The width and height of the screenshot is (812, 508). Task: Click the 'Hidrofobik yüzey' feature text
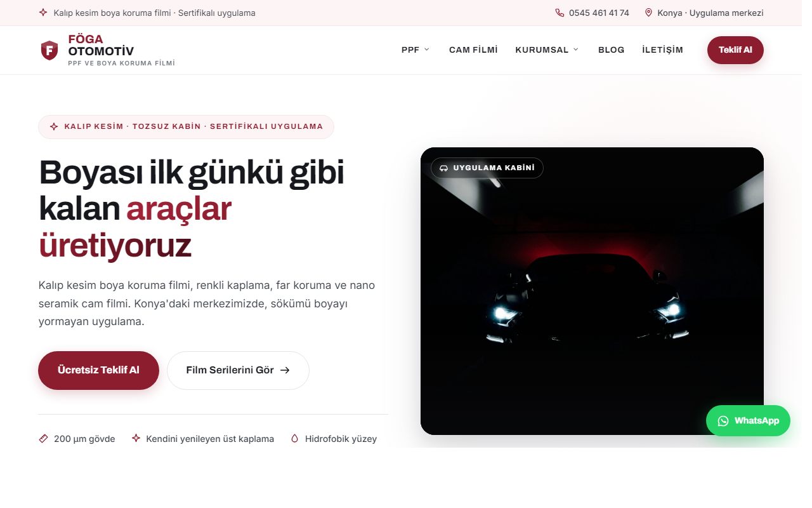(341, 439)
